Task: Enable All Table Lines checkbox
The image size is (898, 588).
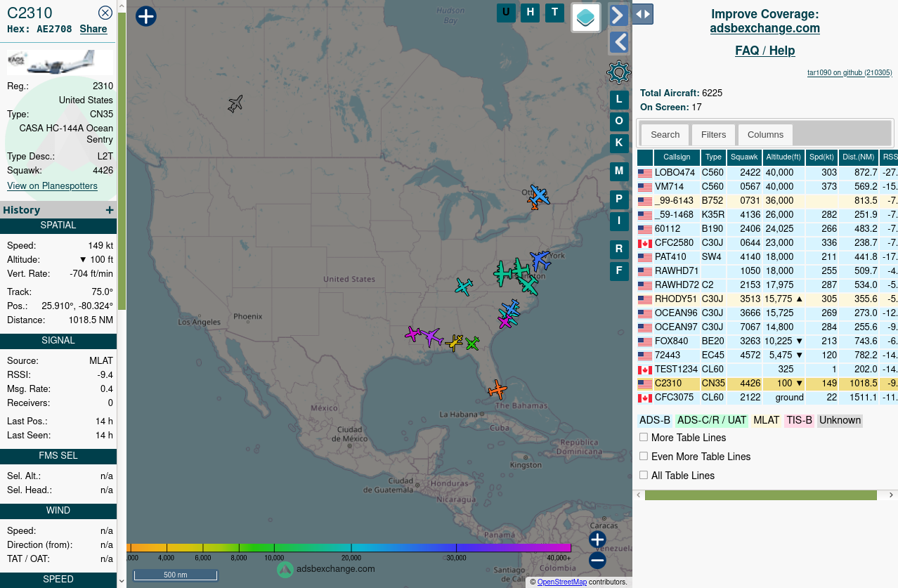Action: (x=644, y=475)
